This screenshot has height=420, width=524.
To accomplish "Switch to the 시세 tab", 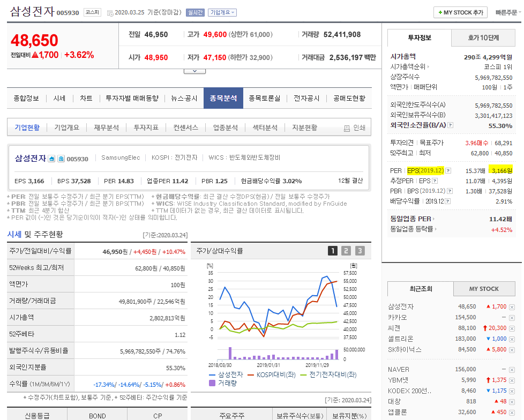I will (59, 98).
